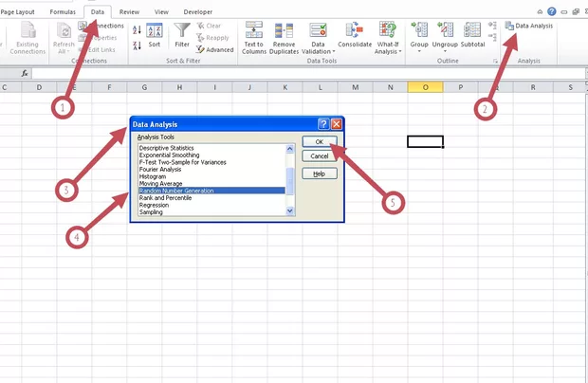The width and height of the screenshot is (588, 383).
Task: Select column M header
Action: click(355, 87)
